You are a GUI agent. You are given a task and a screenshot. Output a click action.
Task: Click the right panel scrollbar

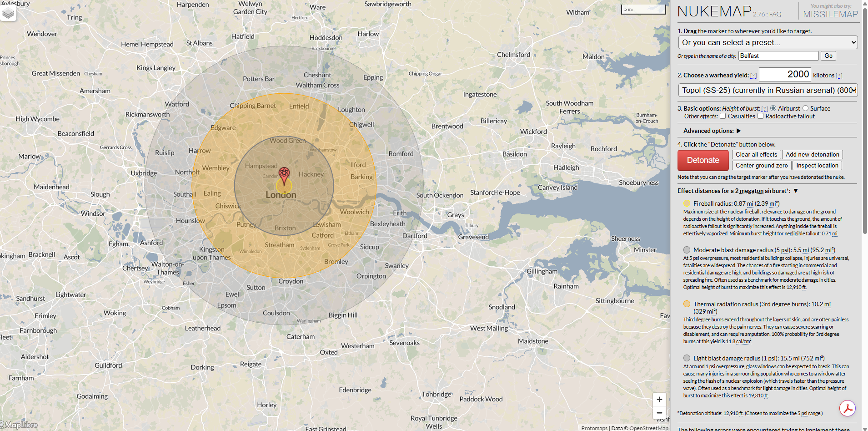click(865, 121)
